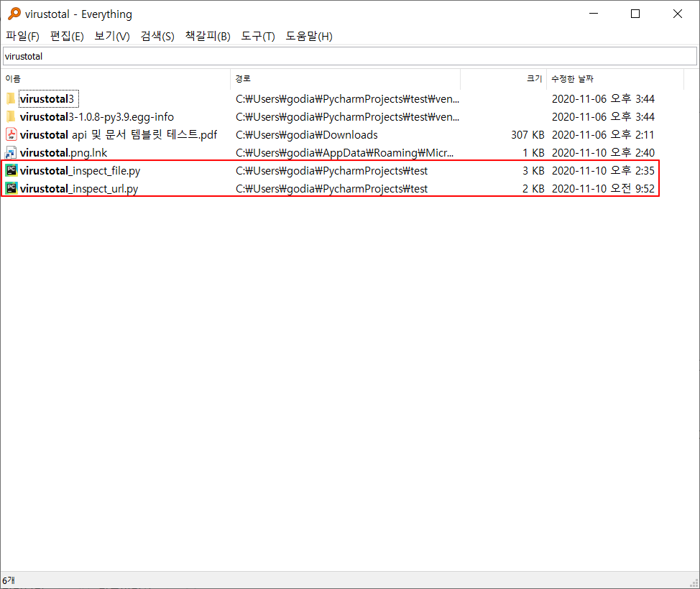Select the virustotal3-1.0.8-py3.9.egg-info folder icon
Screen dimensions: 700x589
pos(11,117)
